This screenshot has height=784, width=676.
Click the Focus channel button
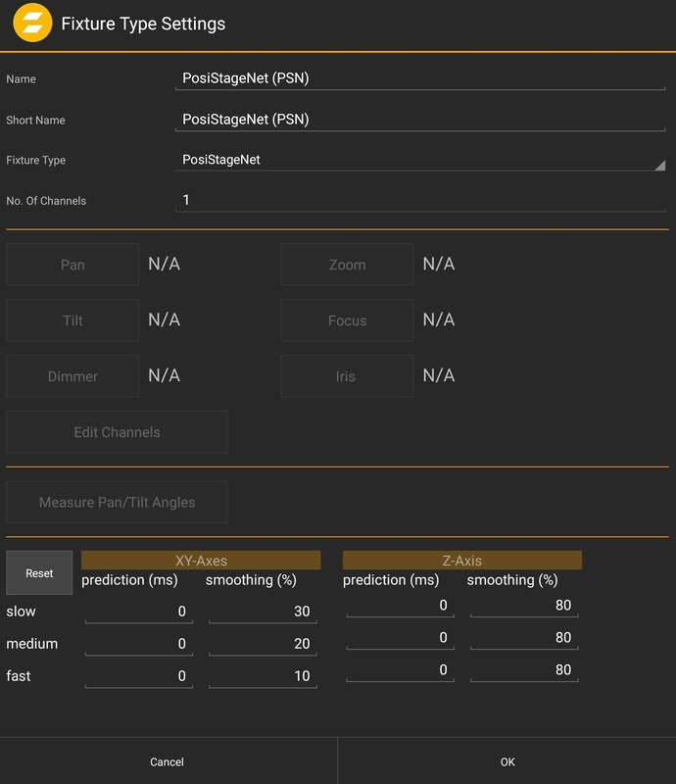point(347,320)
